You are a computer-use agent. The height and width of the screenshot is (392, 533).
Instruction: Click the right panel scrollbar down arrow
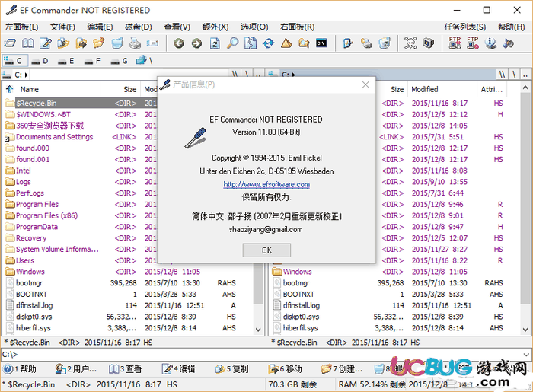525,330
